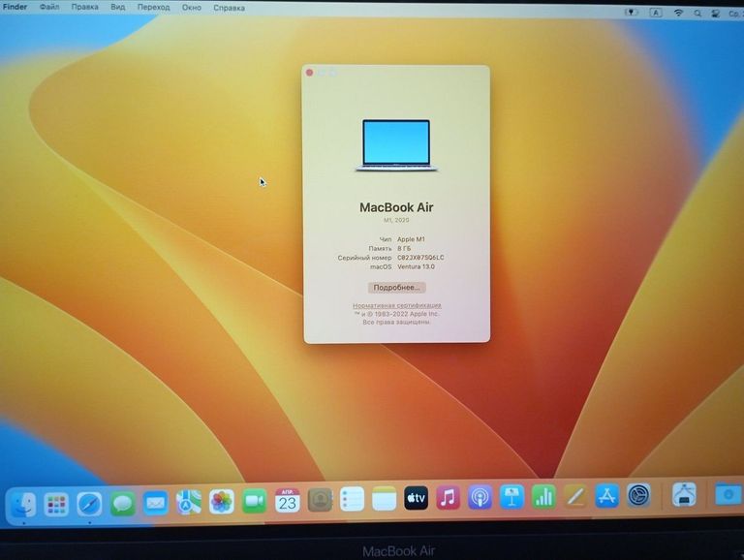Open the Правка menu
Screen dimensions: 744x560
tap(85, 7)
